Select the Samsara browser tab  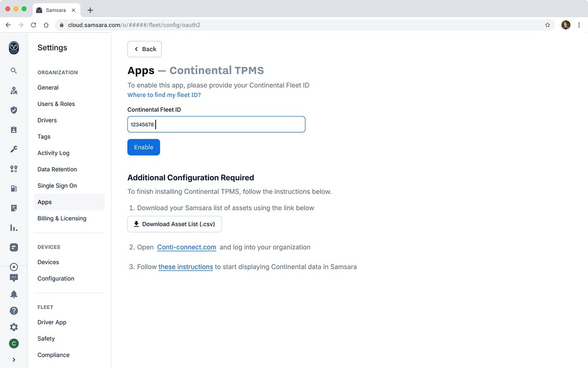click(x=57, y=10)
